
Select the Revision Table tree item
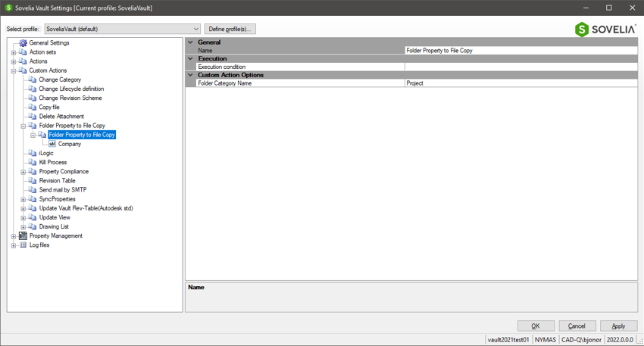(x=57, y=181)
